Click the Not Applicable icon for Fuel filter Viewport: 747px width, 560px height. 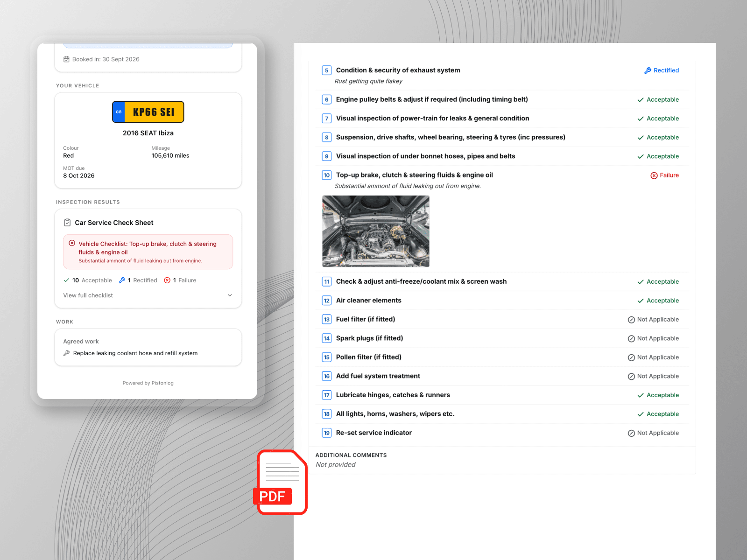[x=631, y=320]
